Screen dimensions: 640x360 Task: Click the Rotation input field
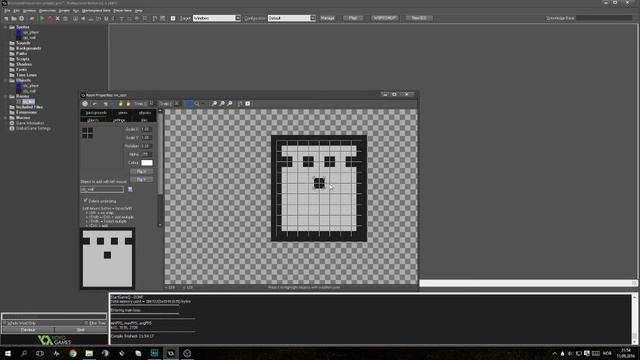146,146
